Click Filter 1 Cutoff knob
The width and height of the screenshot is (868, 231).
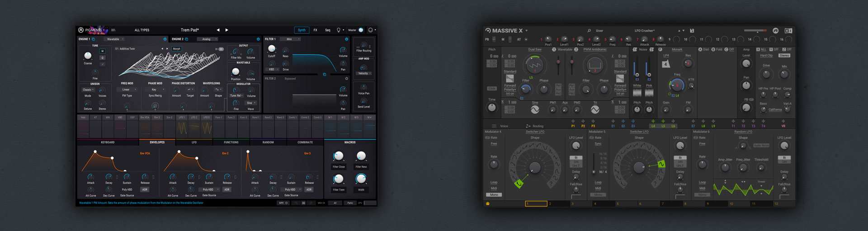(x=272, y=49)
